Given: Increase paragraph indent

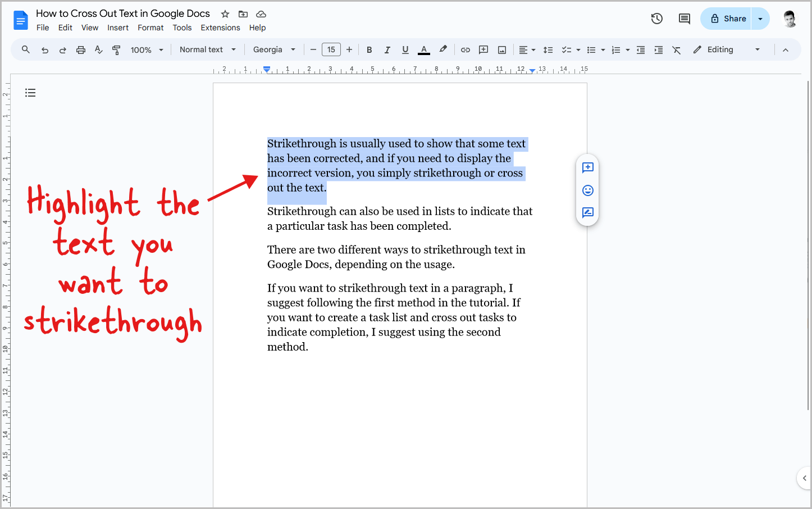Looking at the screenshot, I should click(x=659, y=50).
